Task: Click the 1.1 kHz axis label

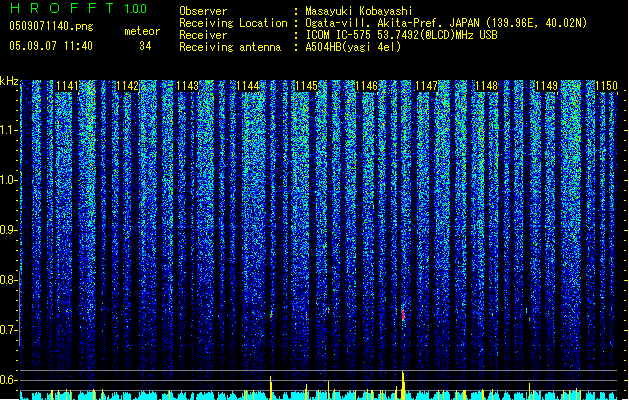Action: point(9,130)
